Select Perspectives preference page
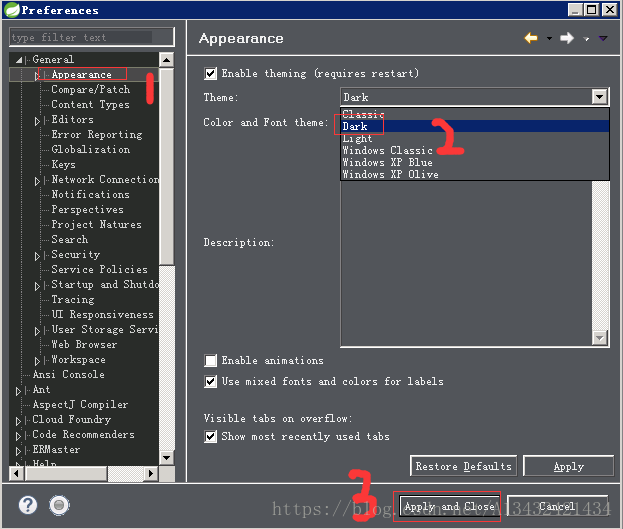Viewport: 623px width, 529px height. tap(87, 209)
